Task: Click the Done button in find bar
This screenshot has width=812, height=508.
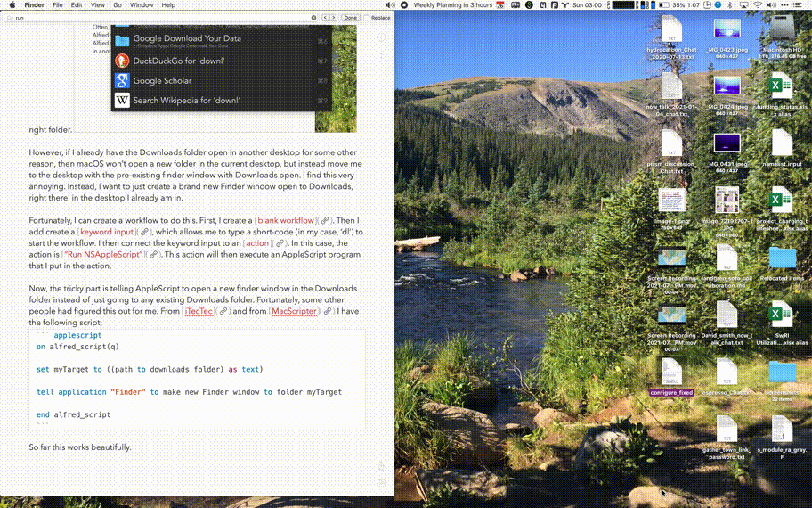Action: (350, 18)
